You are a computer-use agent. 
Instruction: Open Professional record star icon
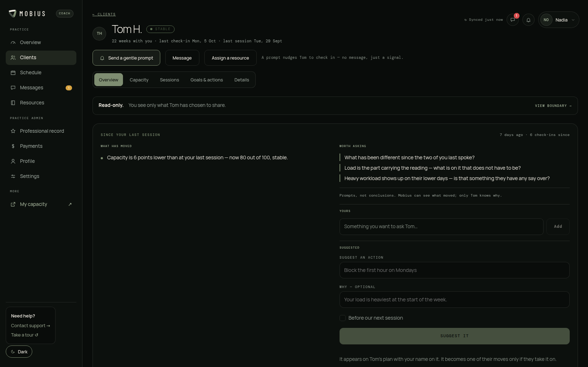[13, 131]
